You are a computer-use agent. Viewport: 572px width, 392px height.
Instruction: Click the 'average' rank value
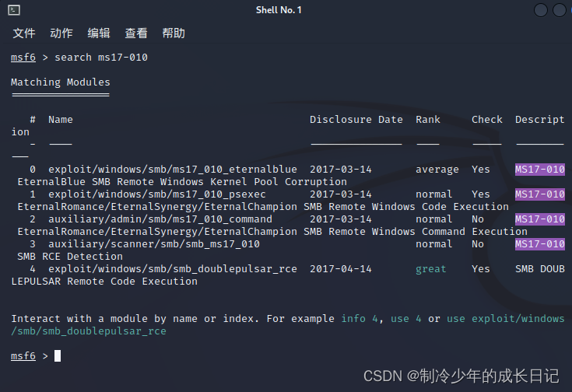click(x=437, y=170)
